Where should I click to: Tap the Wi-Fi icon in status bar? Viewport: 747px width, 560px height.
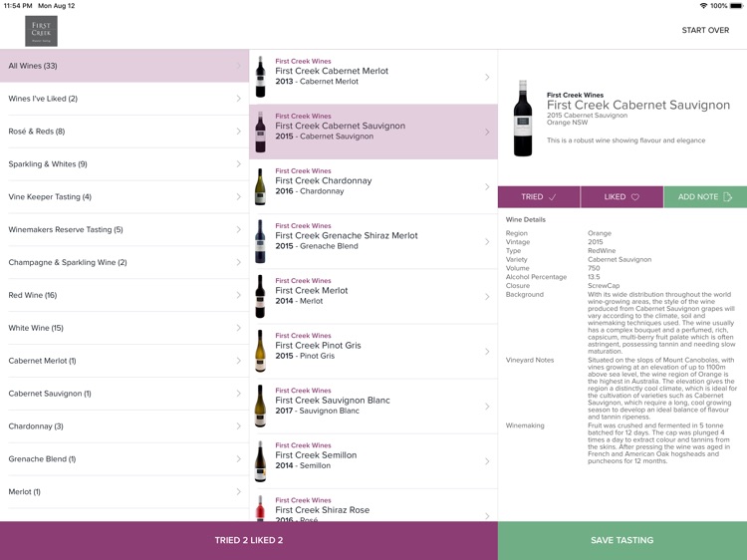click(x=703, y=6)
